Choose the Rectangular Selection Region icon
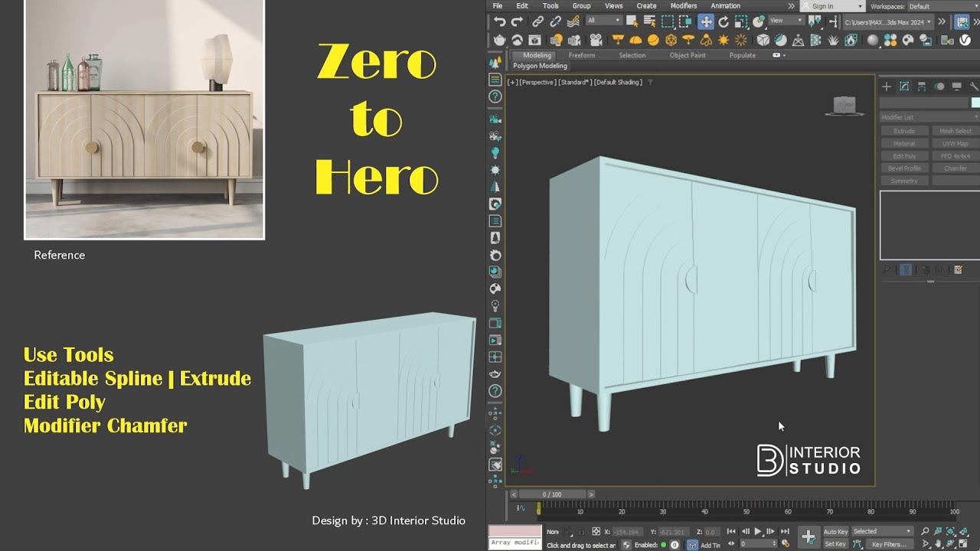This screenshot has height=551, width=980. click(668, 21)
